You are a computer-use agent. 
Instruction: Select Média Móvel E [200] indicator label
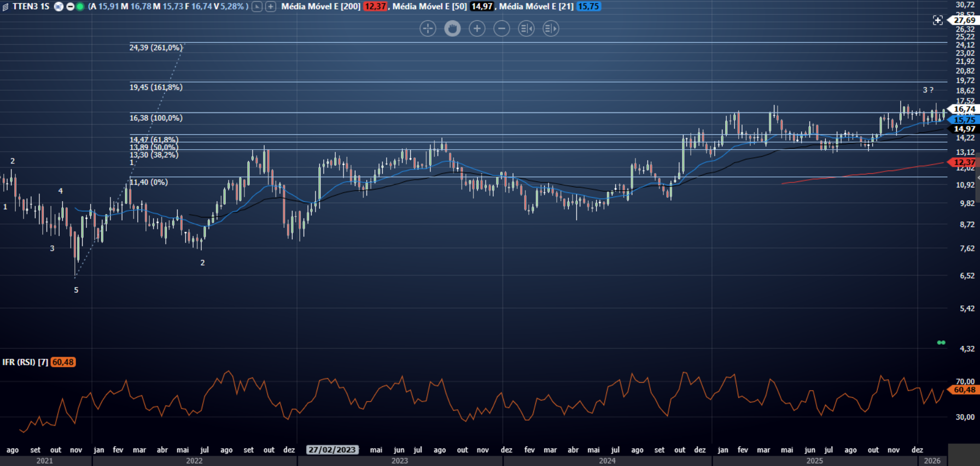point(320,7)
